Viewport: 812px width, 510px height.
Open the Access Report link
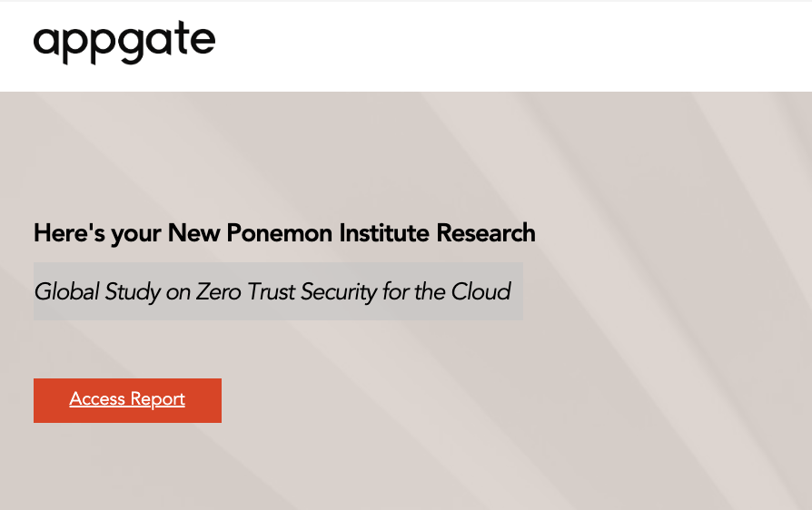tap(127, 400)
